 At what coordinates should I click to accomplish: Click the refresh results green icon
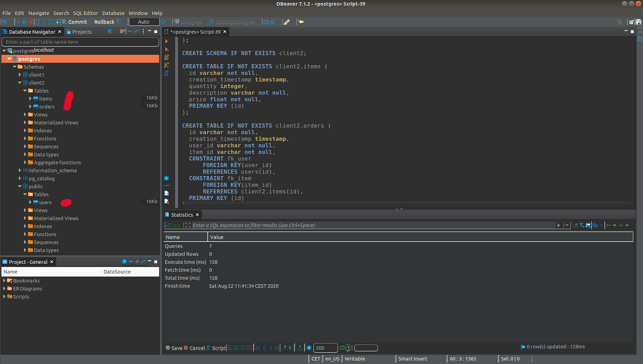click(342, 348)
